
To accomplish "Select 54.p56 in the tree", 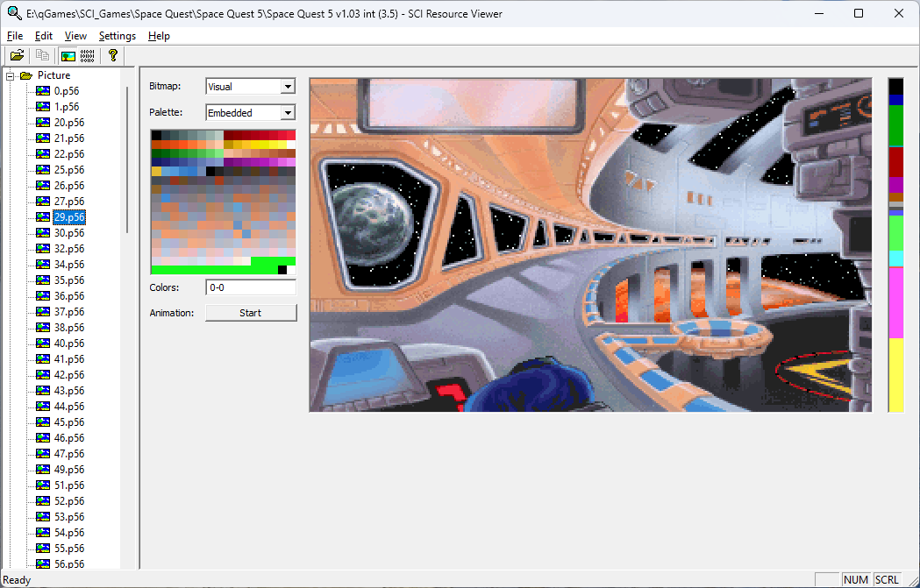I will [69, 533].
